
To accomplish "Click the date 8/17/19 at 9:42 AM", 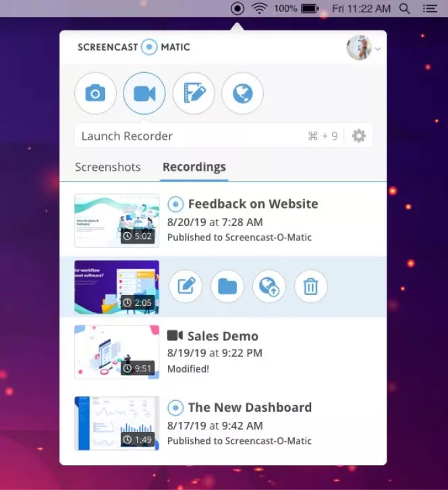I will click(215, 426).
